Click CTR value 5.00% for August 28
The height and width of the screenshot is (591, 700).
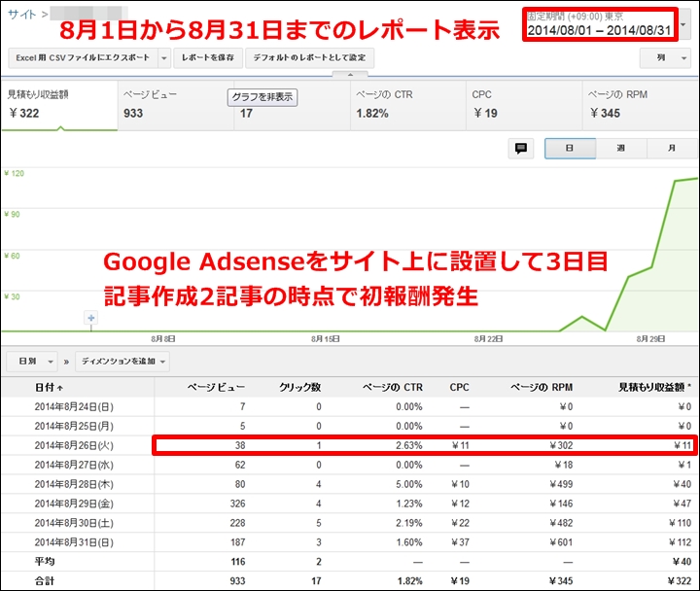[409, 484]
